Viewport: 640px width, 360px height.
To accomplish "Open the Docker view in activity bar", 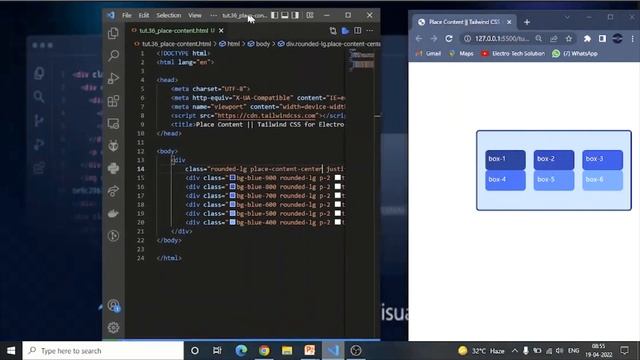I will coord(113,213).
